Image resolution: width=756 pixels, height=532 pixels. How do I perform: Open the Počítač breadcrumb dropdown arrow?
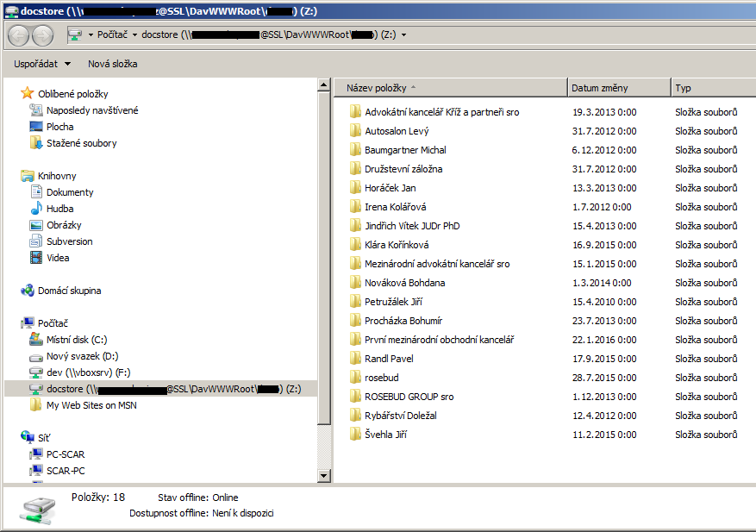point(134,35)
